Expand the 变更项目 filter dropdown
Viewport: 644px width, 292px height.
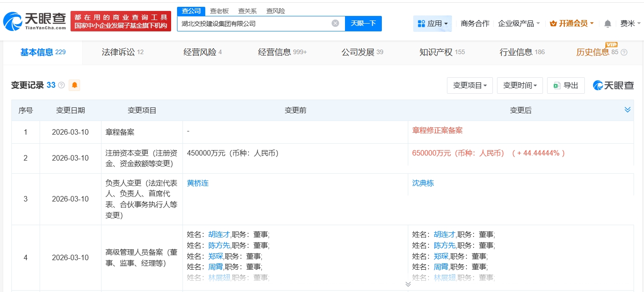coord(470,85)
